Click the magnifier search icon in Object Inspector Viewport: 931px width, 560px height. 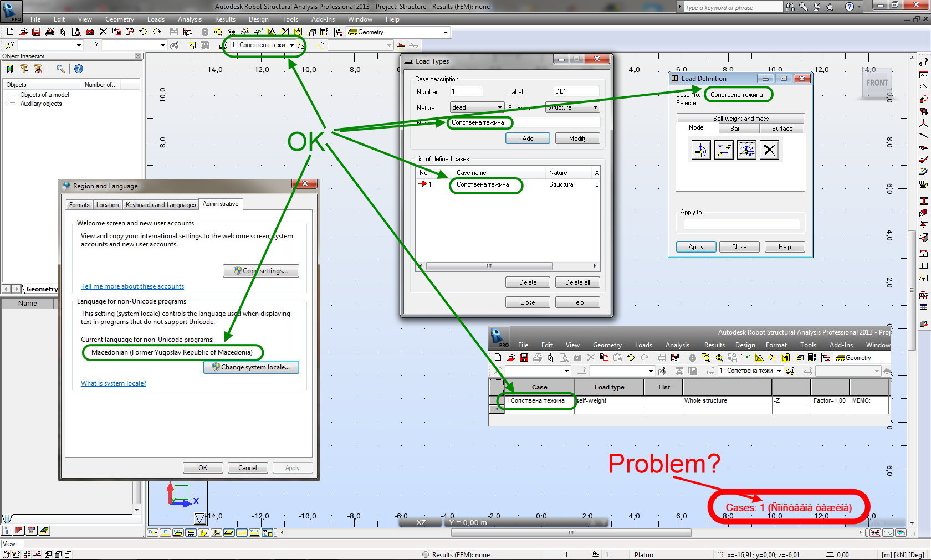coord(60,69)
